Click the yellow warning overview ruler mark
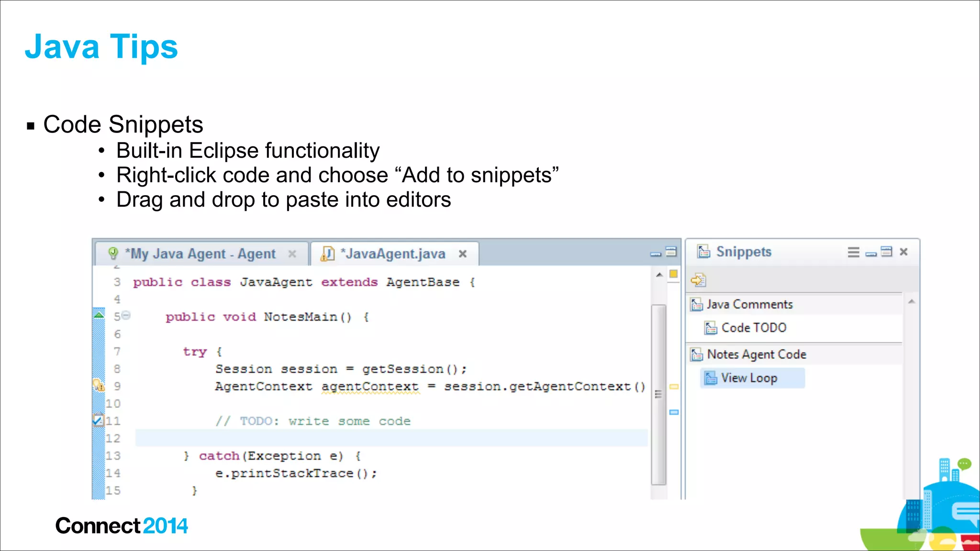Viewport: 980px width, 551px height. point(674,386)
